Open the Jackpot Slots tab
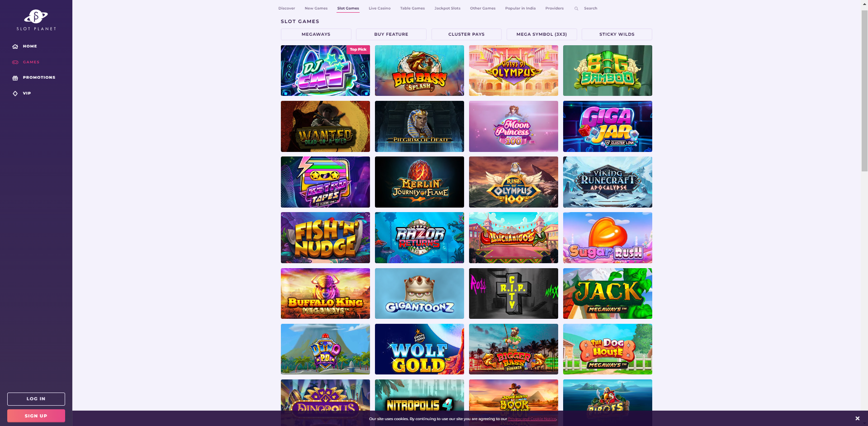The width and height of the screenshot is (868, 426). (x=447, y=9)
